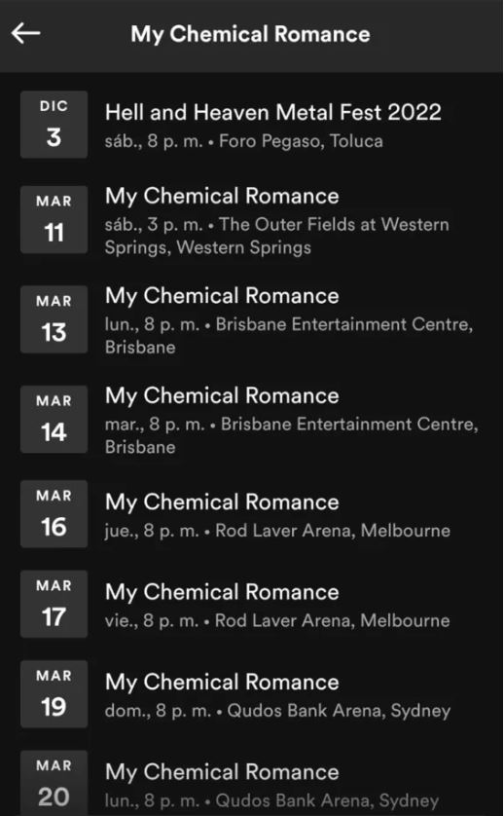
Task: Select Rod Laver Arena, Melbourne venue on Mar 16
Action: (333, 531)
